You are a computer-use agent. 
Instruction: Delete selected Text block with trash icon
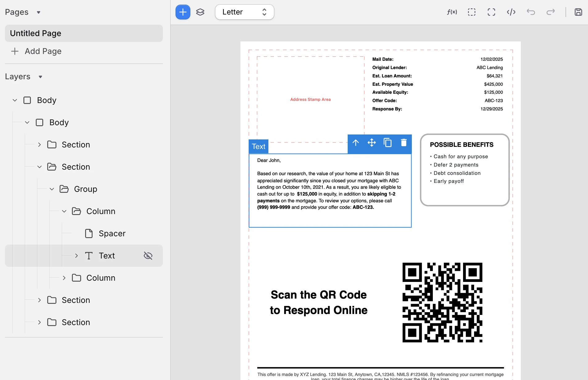[x=404, y=142]
